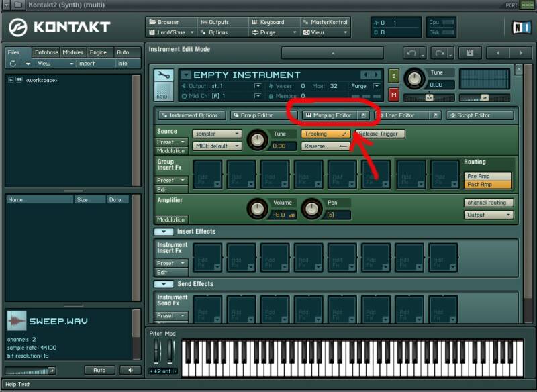Click the refresh icon in Files panel
The height and width of the screenshot is (392, 537).
pyautogui.click(x=13, y=64)
